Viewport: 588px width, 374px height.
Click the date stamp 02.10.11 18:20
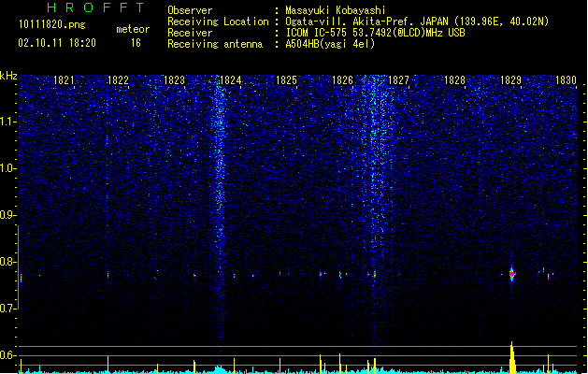(x=57, y=43)
